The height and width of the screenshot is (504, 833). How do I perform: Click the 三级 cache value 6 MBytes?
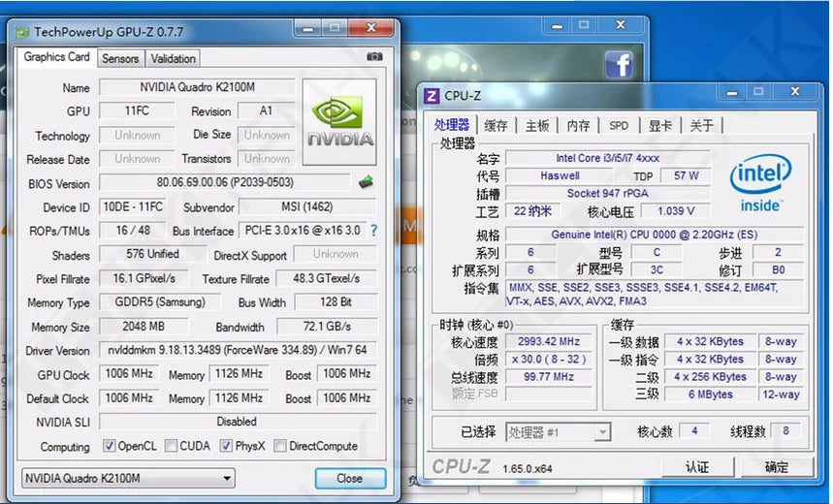coord(710,394)
